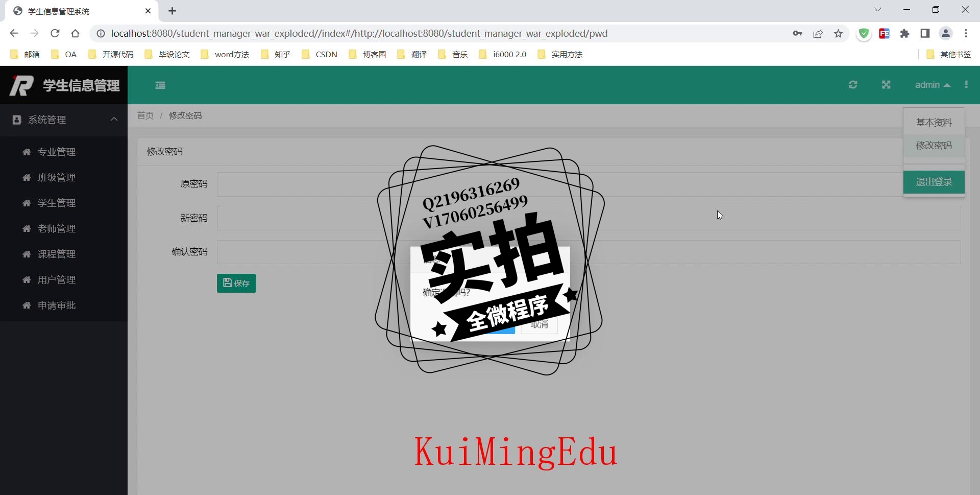Click the browser profile avatar icon
Viewport: 980px width, 495px height.
(946, 33)
